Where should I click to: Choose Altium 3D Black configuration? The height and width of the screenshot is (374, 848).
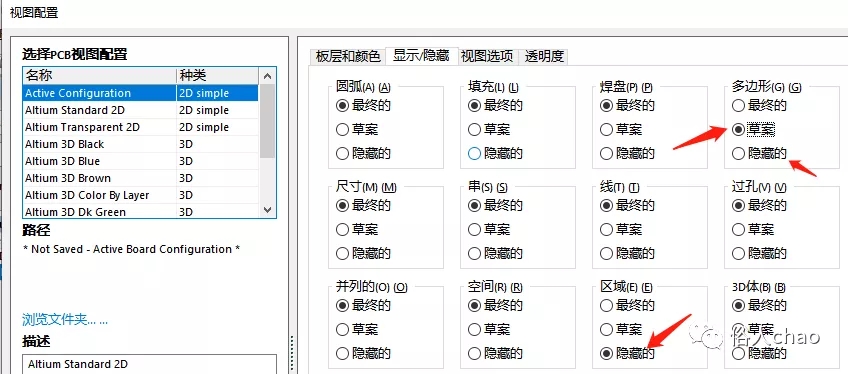point(141,144)
